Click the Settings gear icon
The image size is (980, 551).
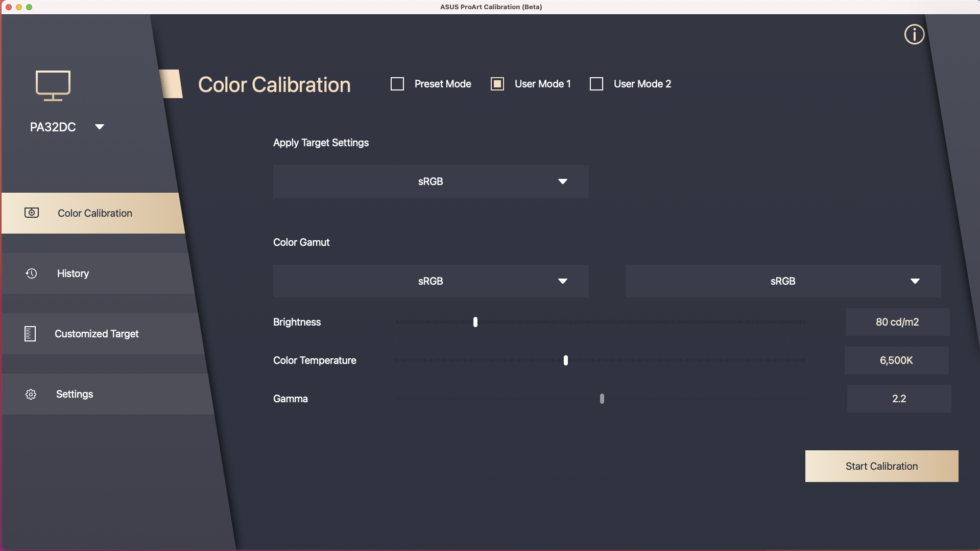(x=31, y=394)
